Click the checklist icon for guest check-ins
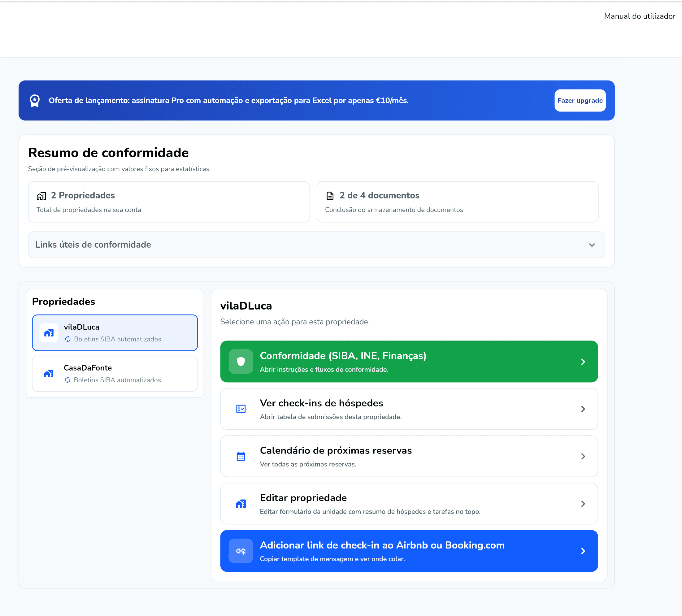This screenshot has height=616, width=682. coord(241,409)
